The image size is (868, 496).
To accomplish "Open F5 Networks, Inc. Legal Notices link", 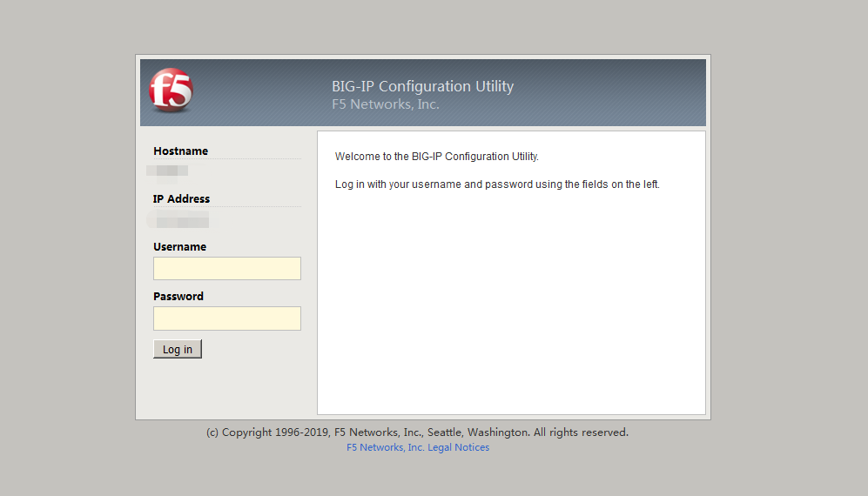I will [418, 447].
